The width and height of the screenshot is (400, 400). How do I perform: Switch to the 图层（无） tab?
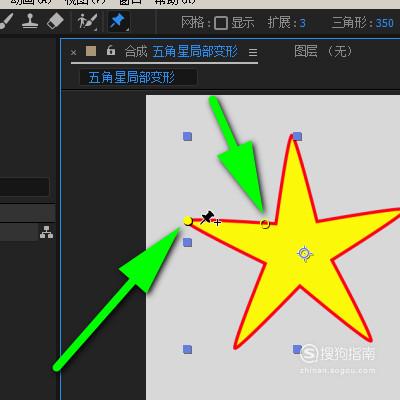coord(323,52)
